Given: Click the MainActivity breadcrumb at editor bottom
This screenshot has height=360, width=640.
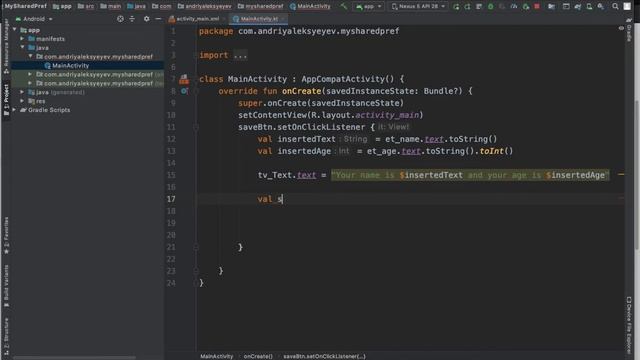Looking at the screenshot, I should pyautogui.click(x=216, y=356).
